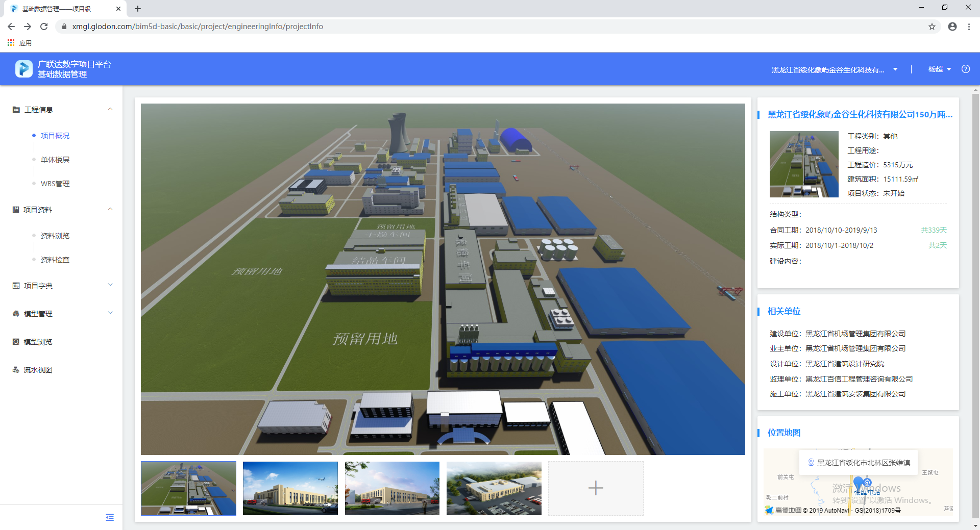
Task: Open 流水视图 menu item
Action: tap(38, 370)
